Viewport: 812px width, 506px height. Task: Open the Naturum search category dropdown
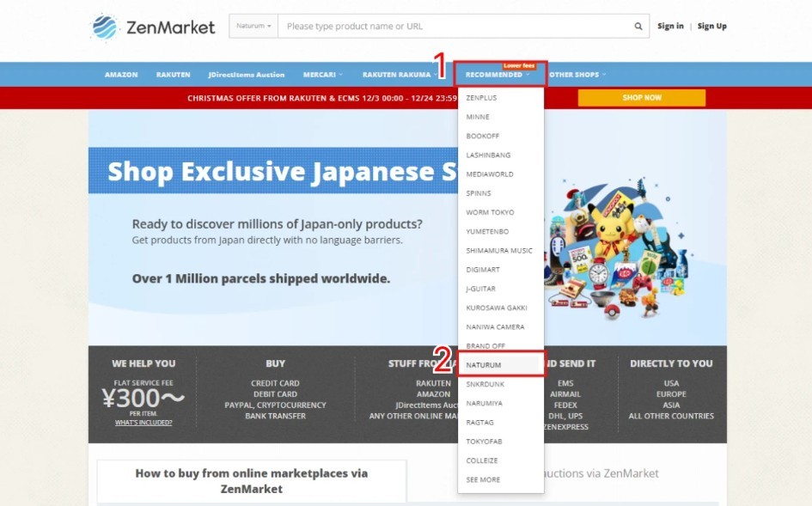click(x=253, y=26)
